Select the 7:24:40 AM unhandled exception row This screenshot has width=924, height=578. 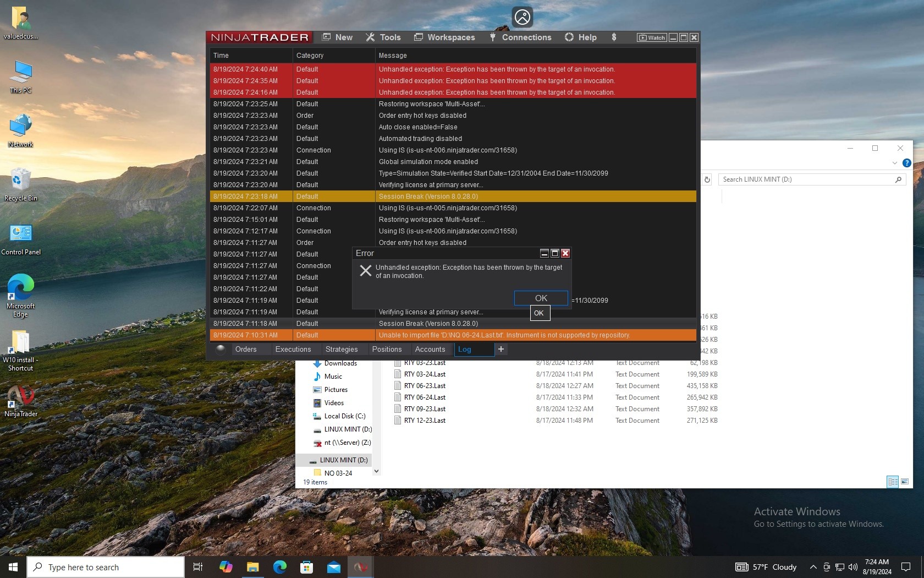point(453,69)
